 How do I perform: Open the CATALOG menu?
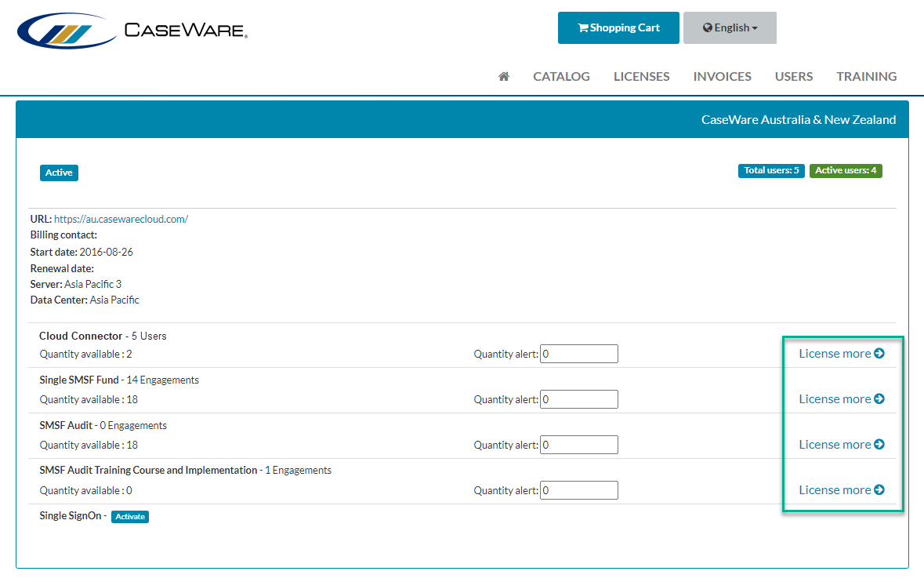tap(561, 77)
